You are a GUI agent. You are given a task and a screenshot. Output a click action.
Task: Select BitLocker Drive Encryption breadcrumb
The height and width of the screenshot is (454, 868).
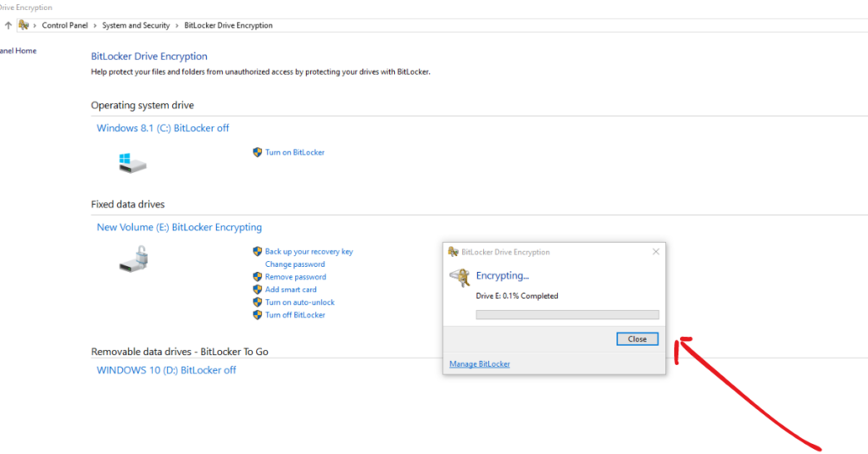[x=228, y=25]
